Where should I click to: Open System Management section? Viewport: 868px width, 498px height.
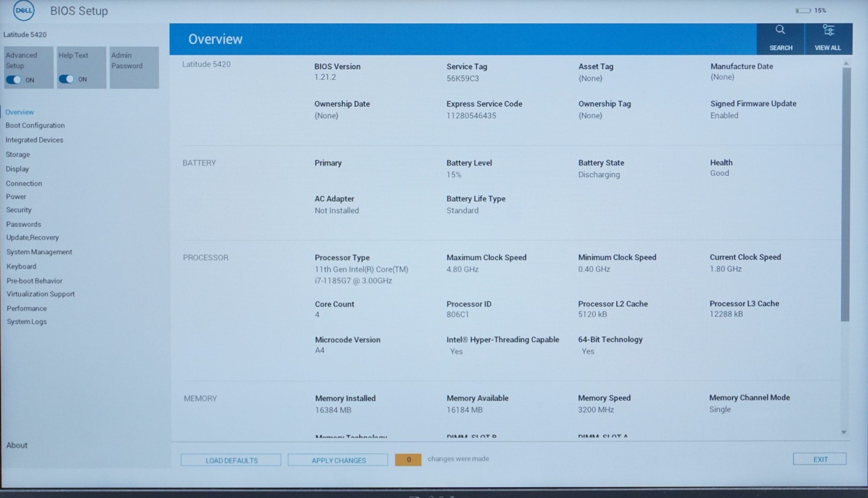39,252
